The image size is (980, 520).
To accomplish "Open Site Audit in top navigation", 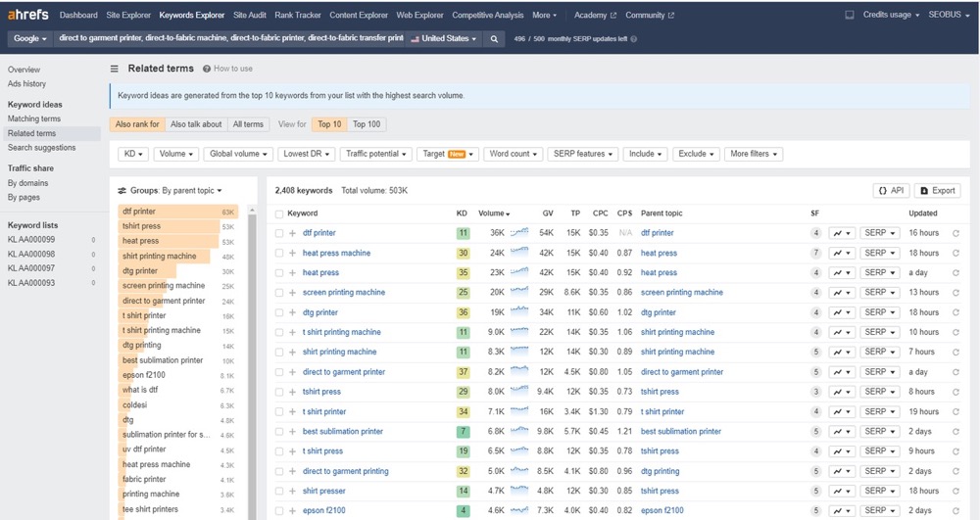I will 249,15.
